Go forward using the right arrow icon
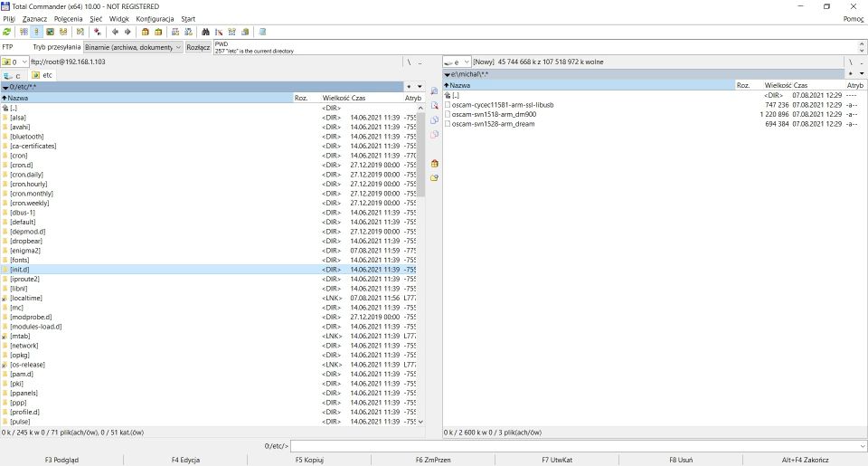Viewport: 868px width, 466px height. [x=127, y=32]
